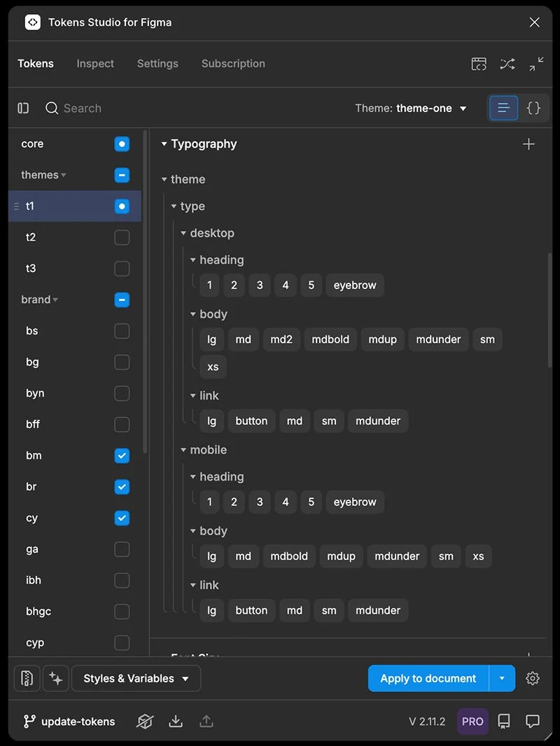
Task: Toggle the t1 token set checkbox
Action: pyautogui.click(x=122, y=206)
